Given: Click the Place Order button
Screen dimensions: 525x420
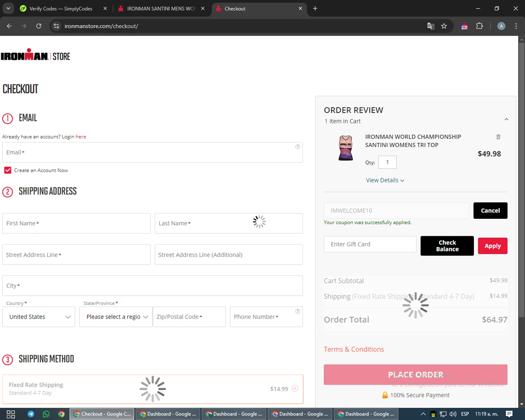Looking at the screenshot, I should [x=415, y=374].
